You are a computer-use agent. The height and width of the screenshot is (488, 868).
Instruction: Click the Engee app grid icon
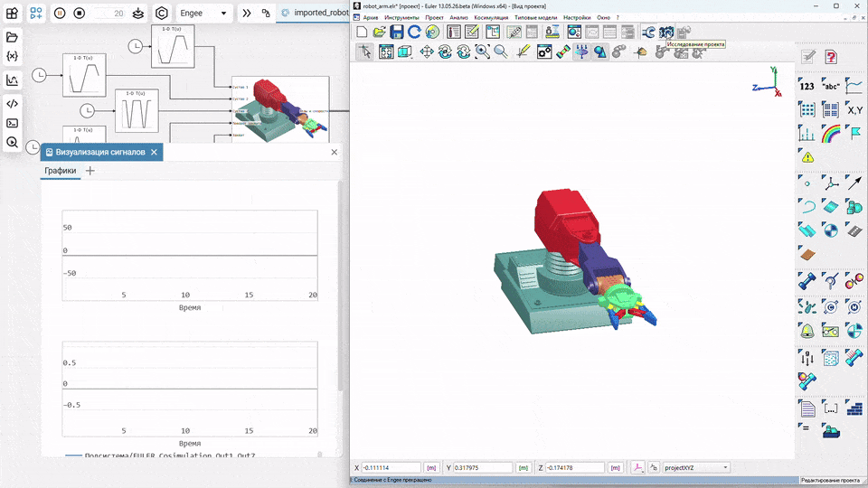coord(12,13)
